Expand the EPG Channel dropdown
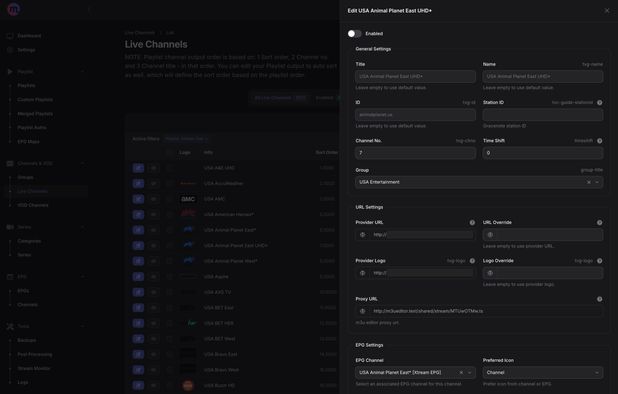Image resolution: width=618 pixels, height=394 pixels. pyautogui.click(x=469, y=373)
